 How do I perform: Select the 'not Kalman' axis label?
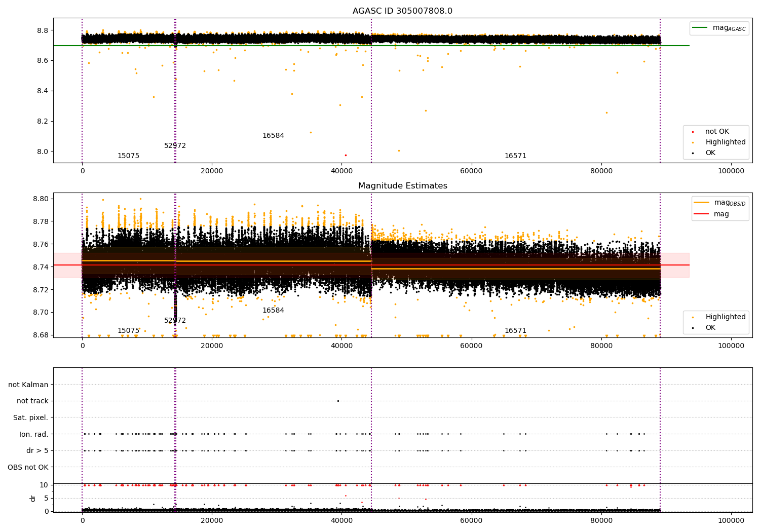[28, 385]
